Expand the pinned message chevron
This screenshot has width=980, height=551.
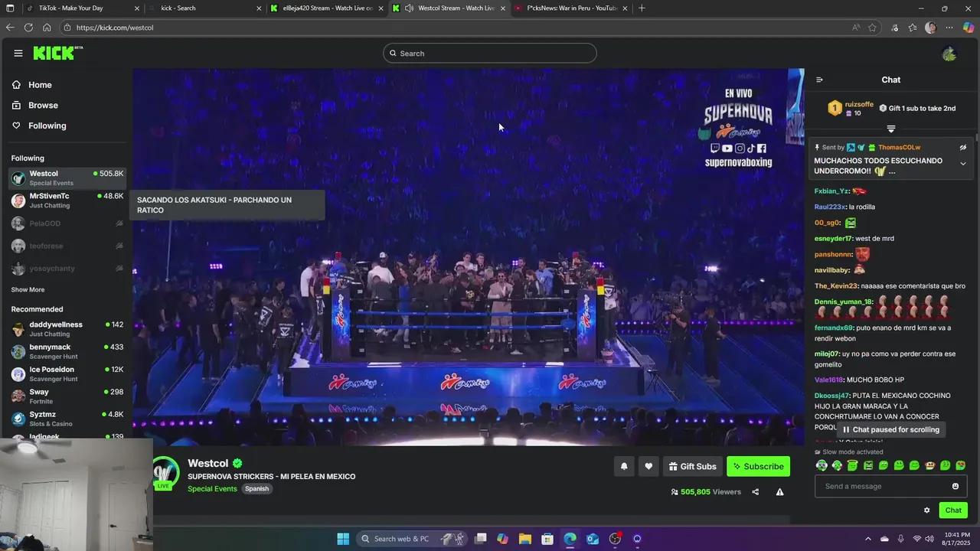(963, 164)
